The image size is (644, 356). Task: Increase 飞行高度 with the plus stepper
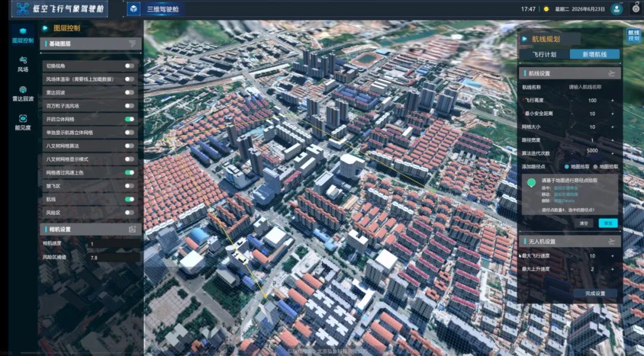tap(612, 100)
